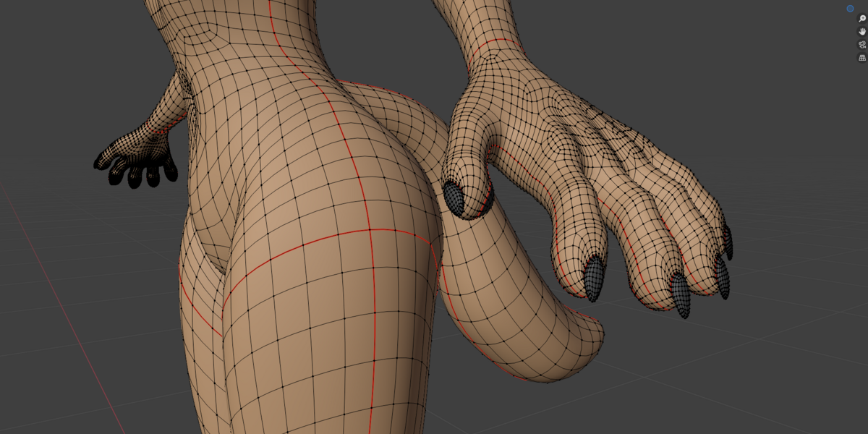The image size is (868, 434).
Task: Click the hand pan view icon
Action: pyautogui.click(x=862, y=32)
